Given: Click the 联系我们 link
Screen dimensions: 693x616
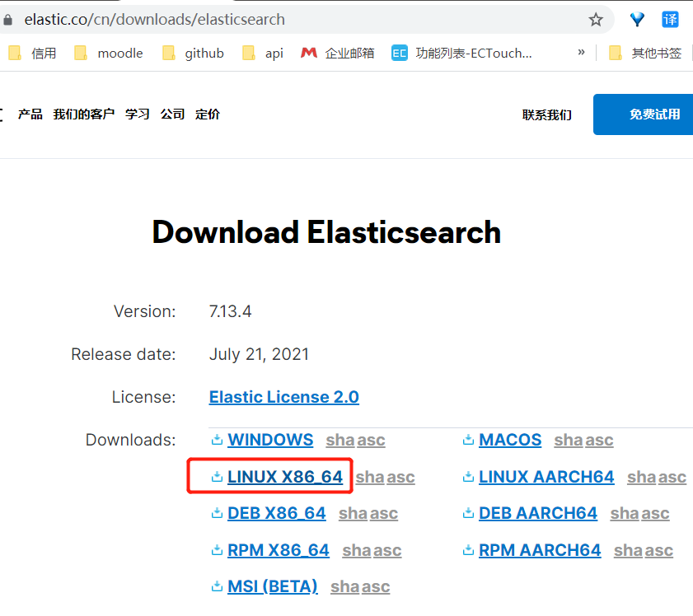Looking at the screenshot, I should (x=546, y=114).
